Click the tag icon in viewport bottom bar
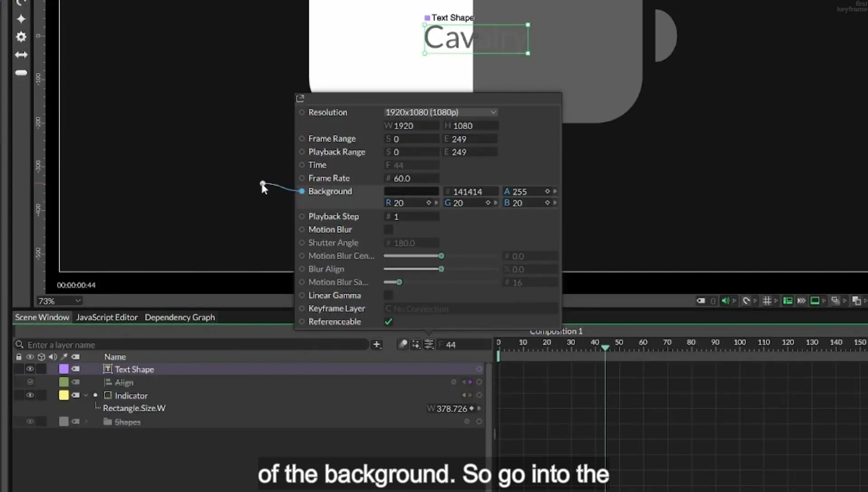868x492 pixels. tap(701, 301)
